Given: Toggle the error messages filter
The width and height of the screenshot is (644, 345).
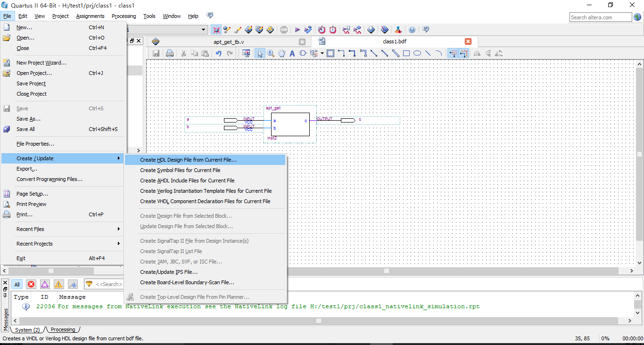Looking at the screenshot, I should tap(31, 284).
